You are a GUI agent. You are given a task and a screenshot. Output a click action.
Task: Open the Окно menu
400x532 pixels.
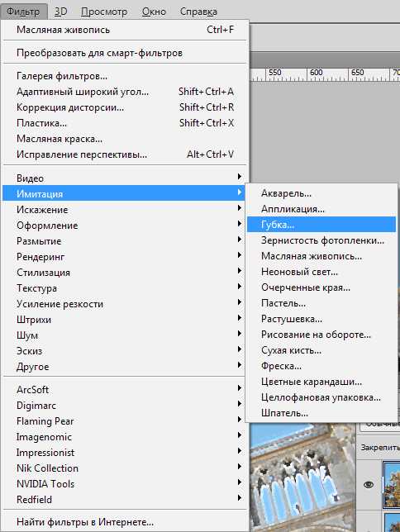coord(155,12)
